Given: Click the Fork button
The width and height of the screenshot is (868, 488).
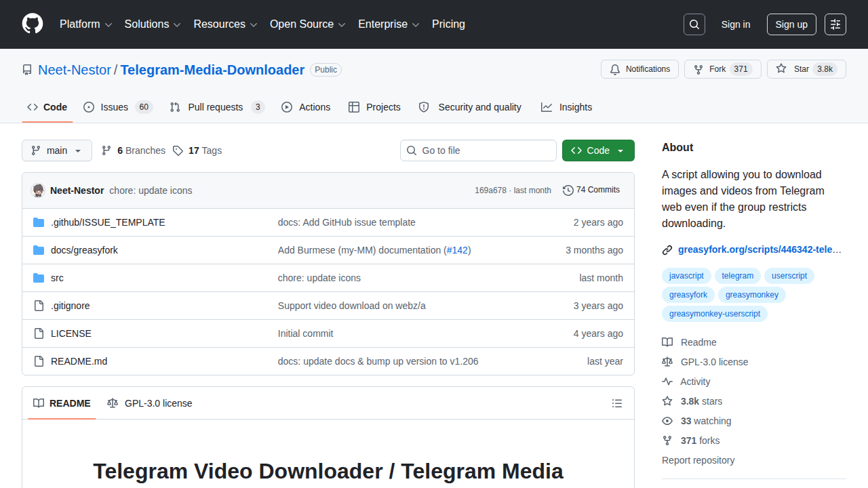Looking at the screenshot, I should pos(722,68).
